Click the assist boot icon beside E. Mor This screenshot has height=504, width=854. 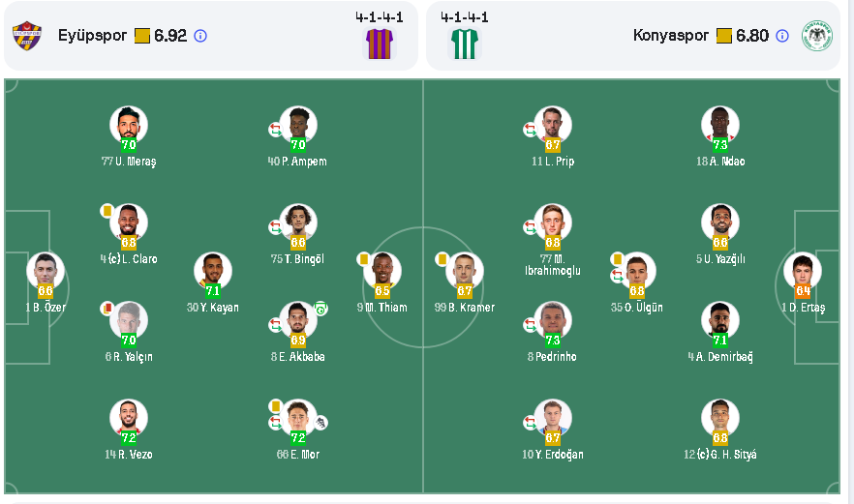(x=320, y=422)
